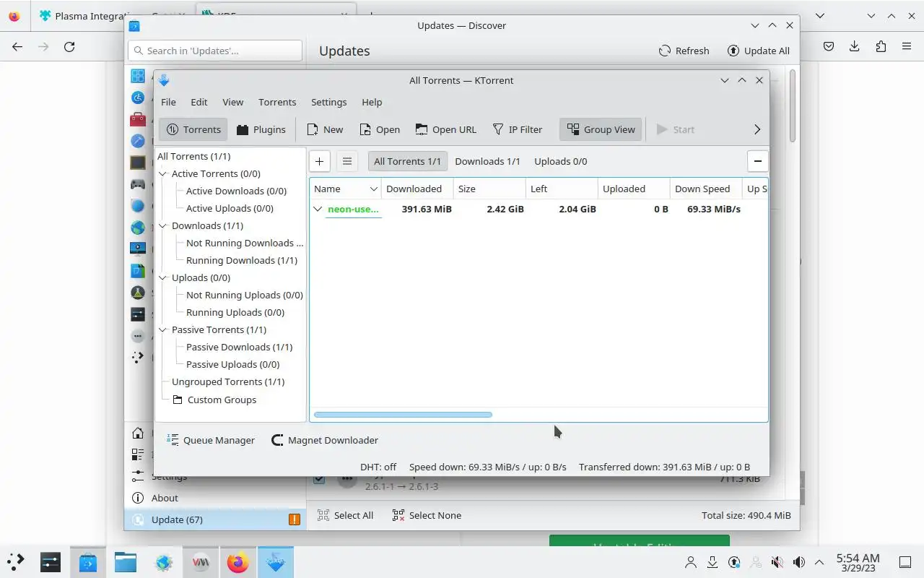Click the Open torrent file icon
The width and height of the screenshot is (924, 578).
pyautogui.click(x=380, y=129)
